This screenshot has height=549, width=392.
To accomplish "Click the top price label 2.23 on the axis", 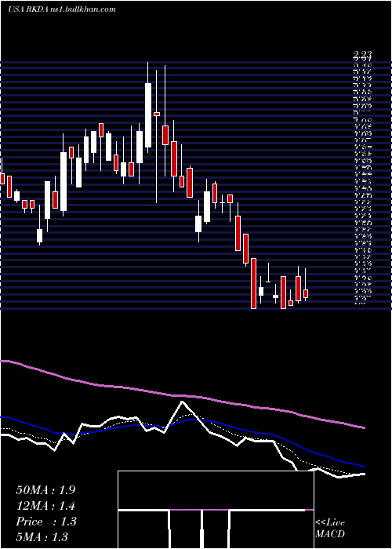I will [362, 54].
